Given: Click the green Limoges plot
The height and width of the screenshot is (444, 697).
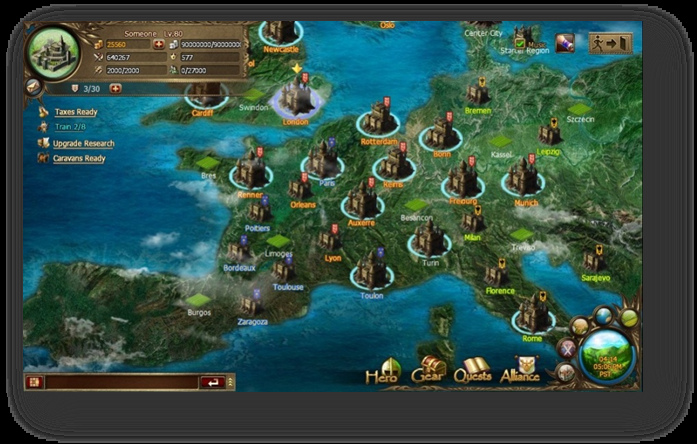Looking at the screenshot, I should click(x=278, y=241).
